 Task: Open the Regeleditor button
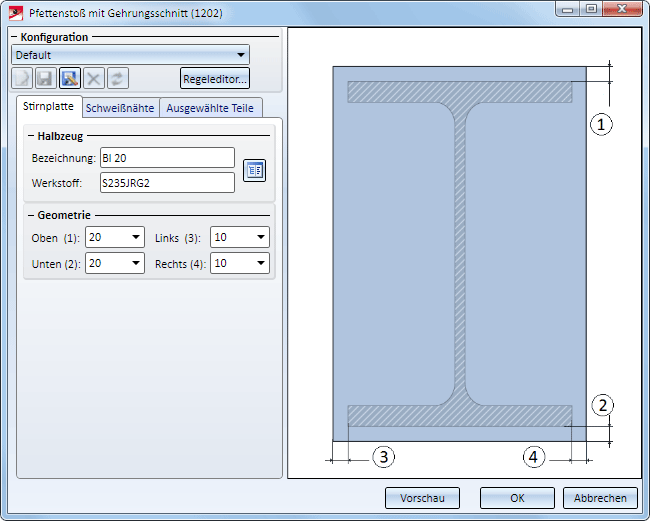pyautogui.click(x=215, y=79)
